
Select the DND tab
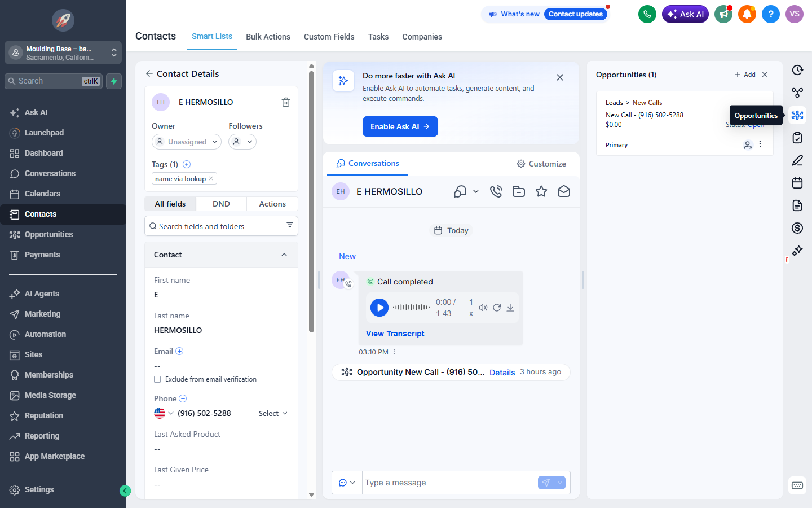pos(221,204)
